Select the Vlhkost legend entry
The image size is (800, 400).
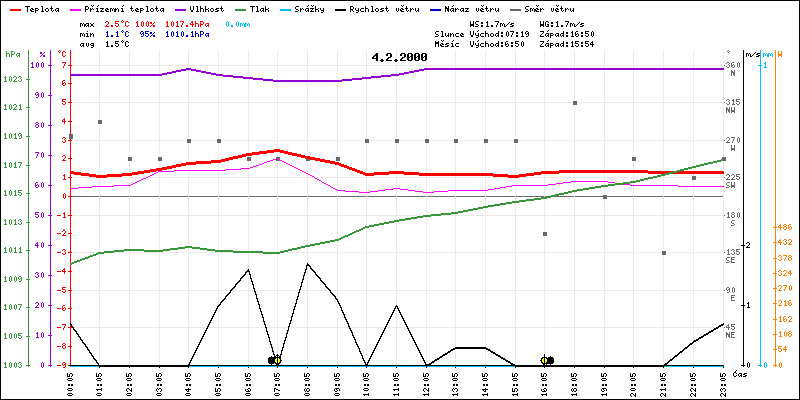pos(209,8)
